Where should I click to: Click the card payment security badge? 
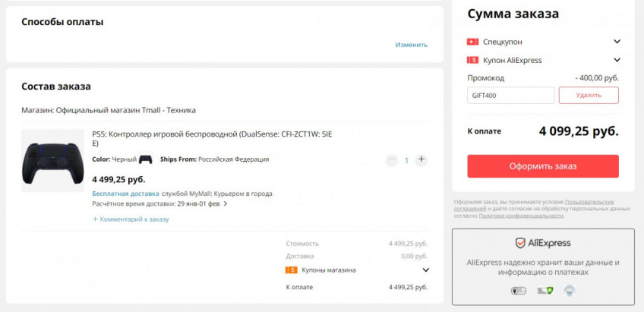pyautogui.click(x=519, y=290)
